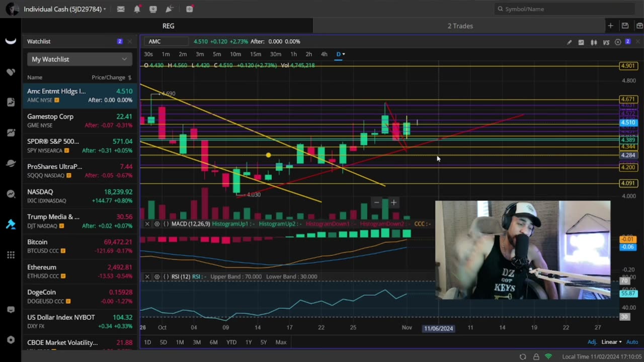Screen dimensions: 644x362
Task: Expand the daily interval dropdown arrow
Action: [x=344, y=54]
